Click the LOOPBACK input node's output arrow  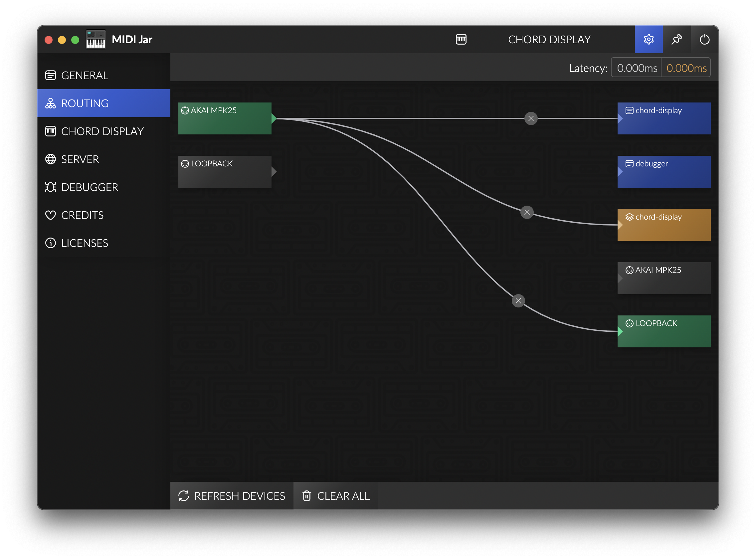click(x=274, y=172)
